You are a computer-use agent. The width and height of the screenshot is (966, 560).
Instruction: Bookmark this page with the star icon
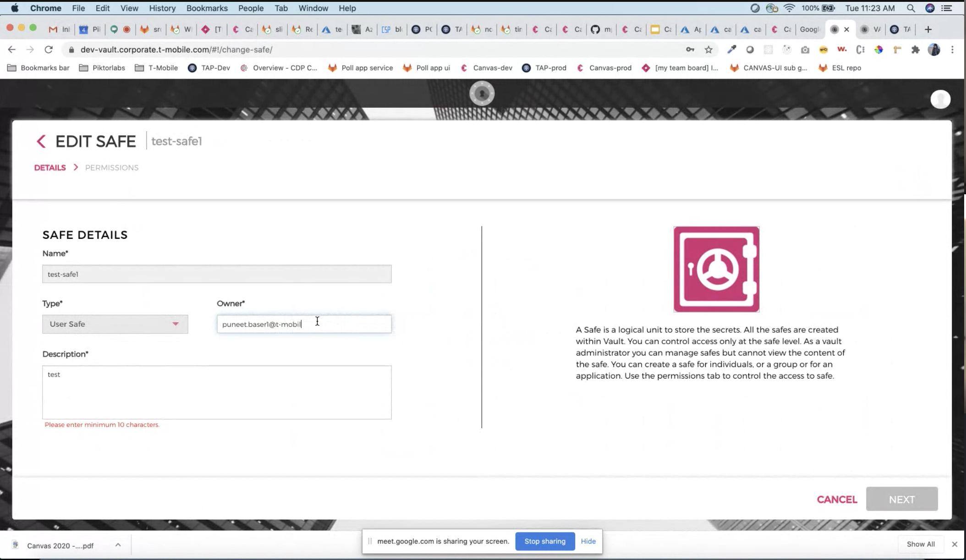point(708,49)
